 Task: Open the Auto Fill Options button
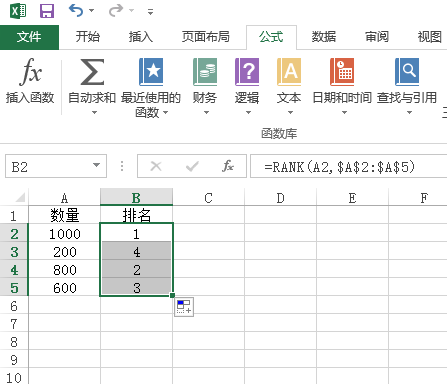184,307
